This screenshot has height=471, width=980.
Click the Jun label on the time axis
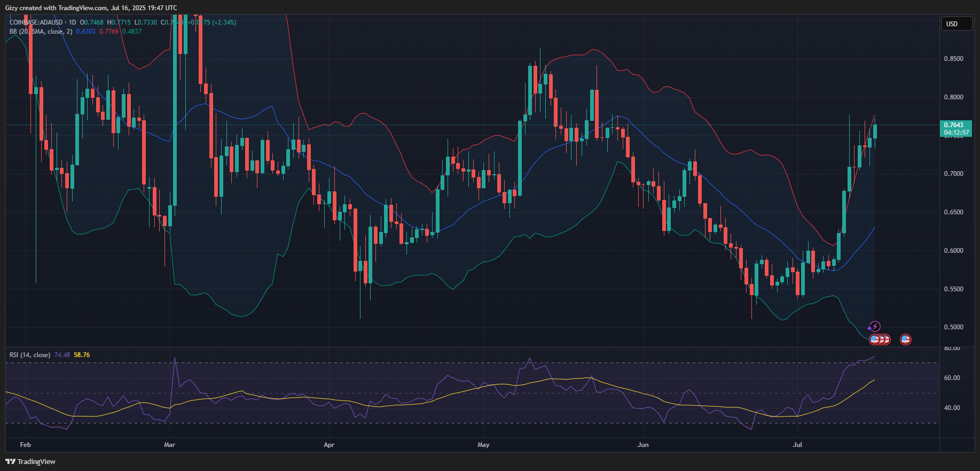click(643, 445)
